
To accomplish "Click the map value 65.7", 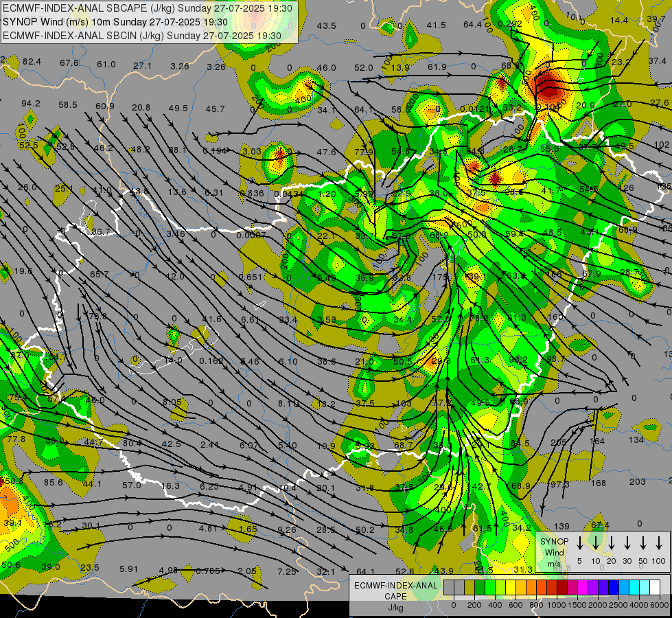I will point(100,274).
